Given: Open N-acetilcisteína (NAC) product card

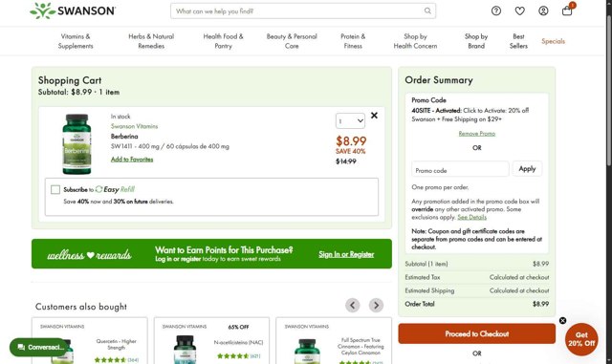Looking at the screenshot, I should pyautogui.click(x=211, y=340).
